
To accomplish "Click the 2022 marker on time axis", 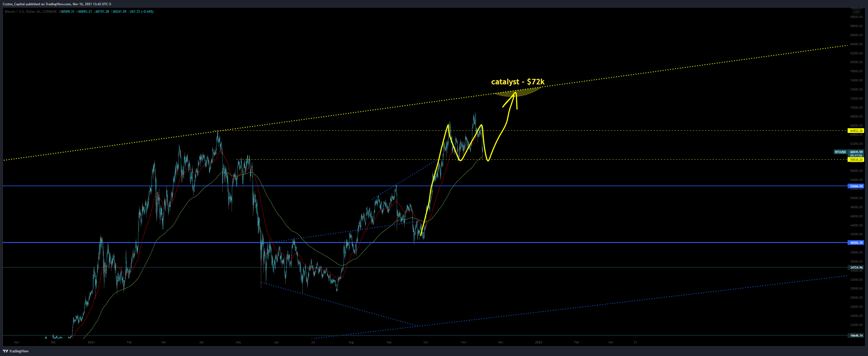I will [x=539, y=342].
